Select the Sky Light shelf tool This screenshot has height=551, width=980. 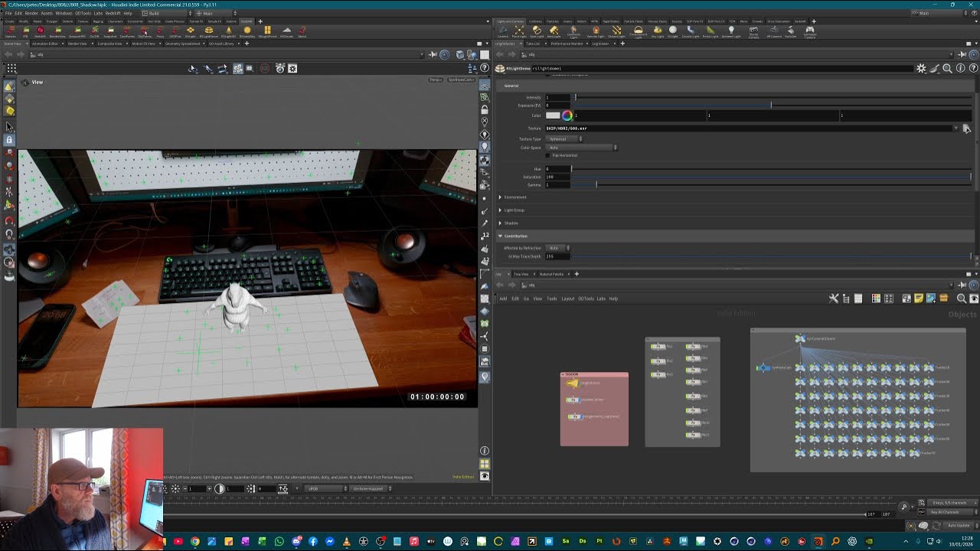[657, 32]
